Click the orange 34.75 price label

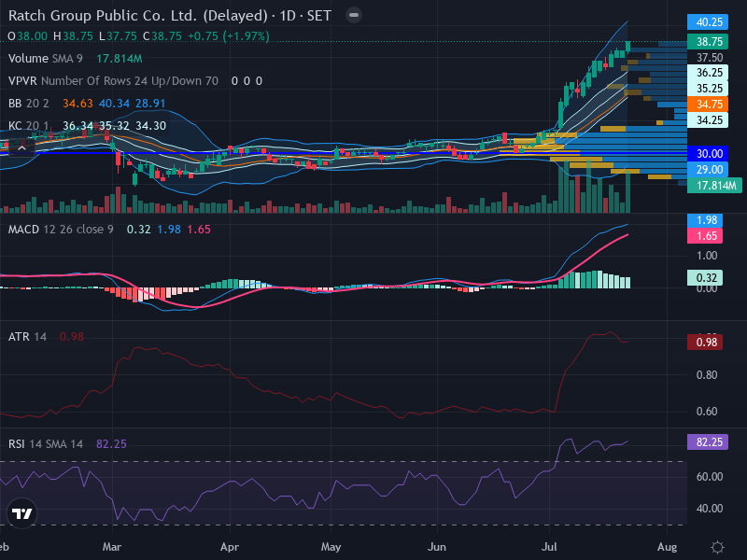pos(708,105)
